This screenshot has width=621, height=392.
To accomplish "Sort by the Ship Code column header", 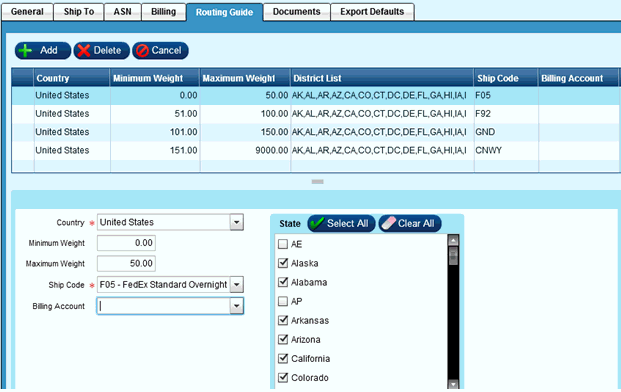I will point(506,78).
